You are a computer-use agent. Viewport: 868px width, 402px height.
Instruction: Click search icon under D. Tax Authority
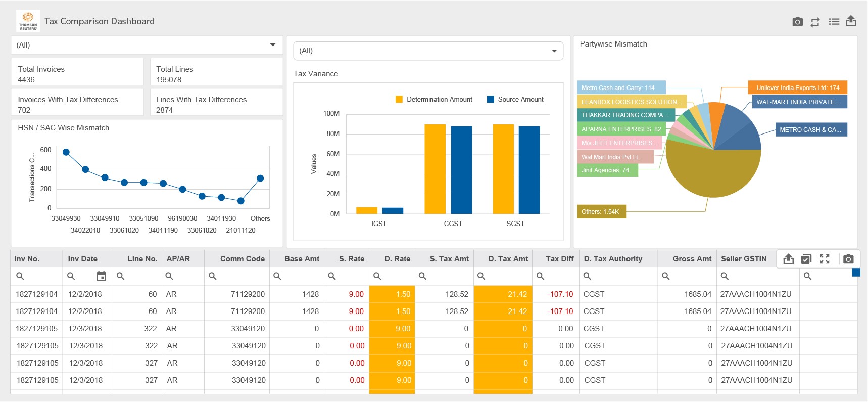click(x=587, y=276)
